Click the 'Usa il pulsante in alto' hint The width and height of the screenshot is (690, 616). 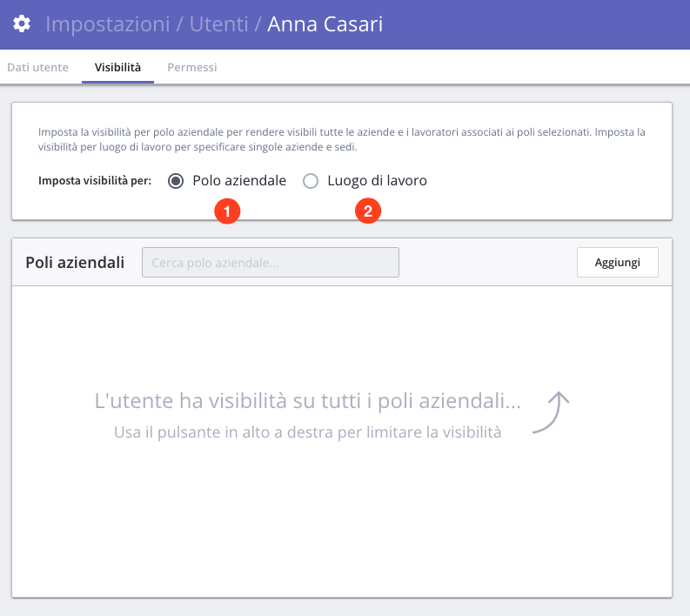pos(308,432)
